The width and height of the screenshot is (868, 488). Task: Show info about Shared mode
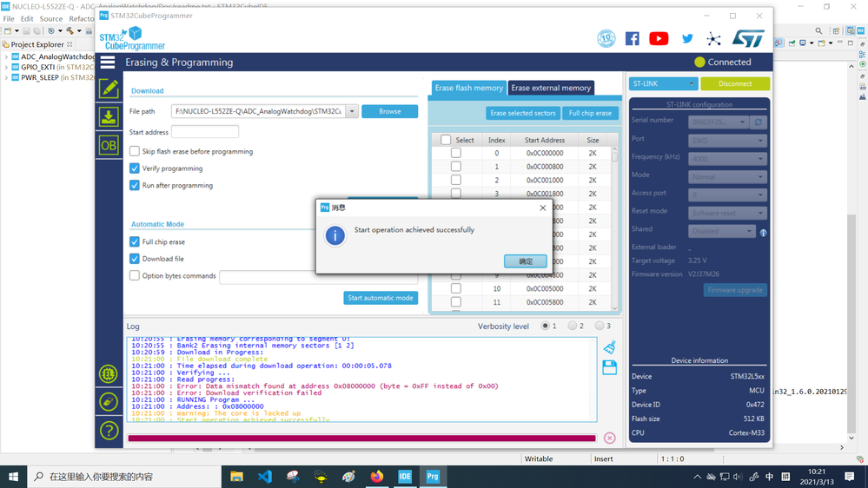pos(764,233)
